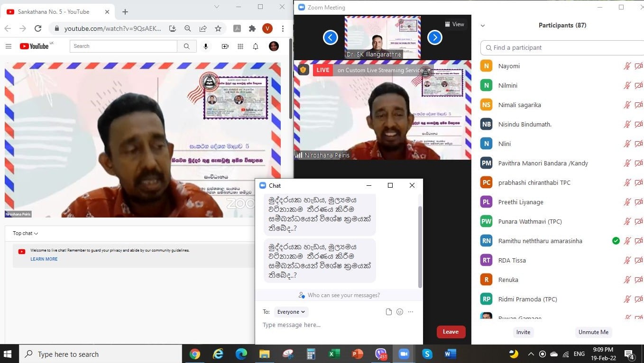Share this page using Chrome share icon
This screenshot has height=363, width=644.
pos(203,28)
